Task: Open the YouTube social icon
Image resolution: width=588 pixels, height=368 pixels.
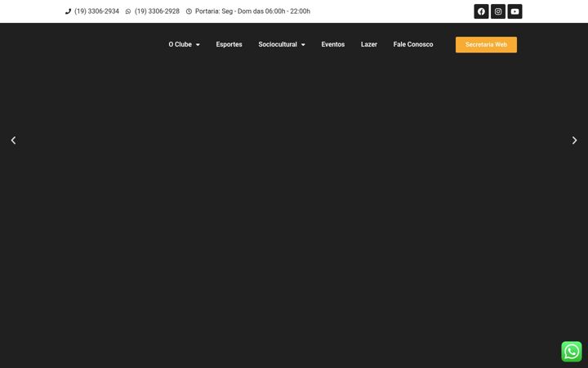Action: click(x=514, y=11)
